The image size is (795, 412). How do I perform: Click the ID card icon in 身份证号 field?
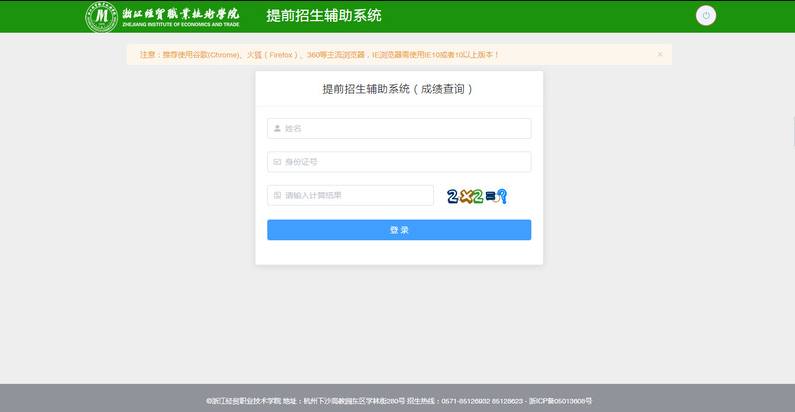pyautogui.click(x=277, y=162)
